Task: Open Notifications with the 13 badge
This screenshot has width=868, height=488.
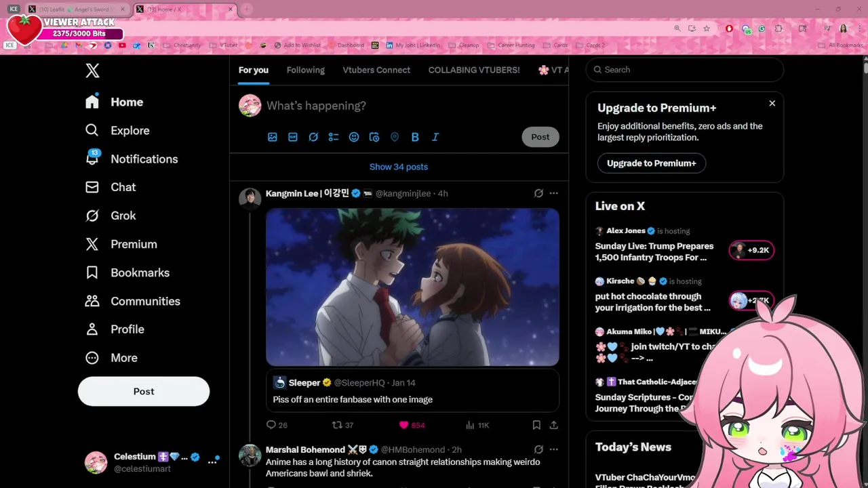Action: 132,159
